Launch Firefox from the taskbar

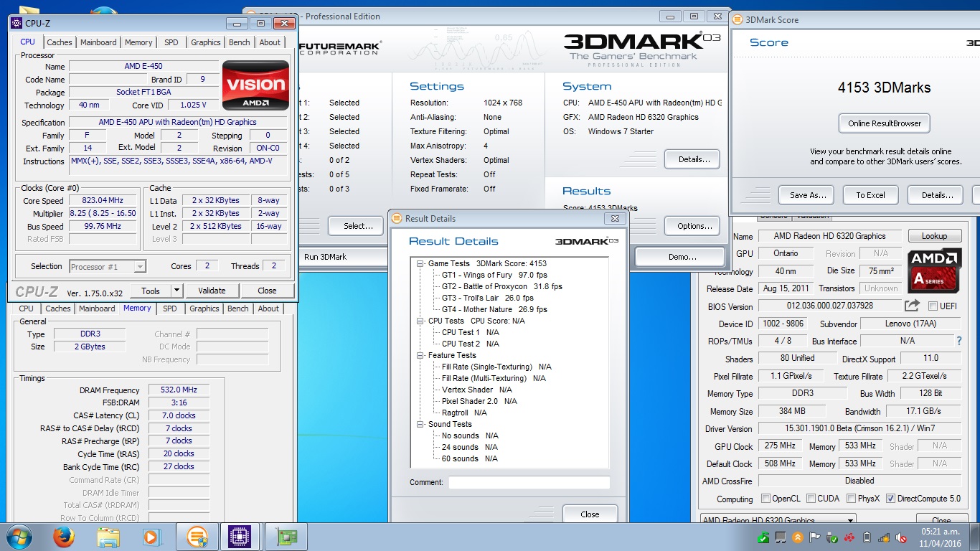(64, 536)
